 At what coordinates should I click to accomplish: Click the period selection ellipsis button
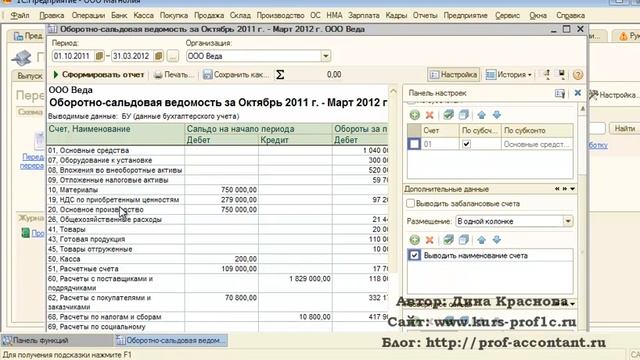[x=173, y=56]
